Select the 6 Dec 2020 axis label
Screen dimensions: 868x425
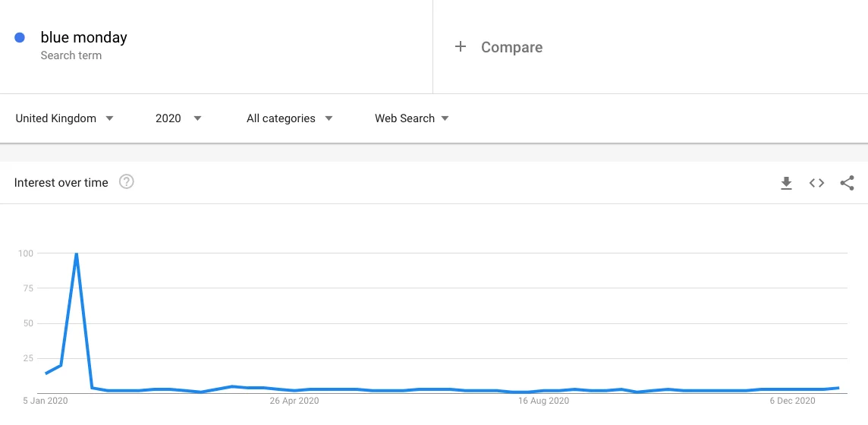792,401
